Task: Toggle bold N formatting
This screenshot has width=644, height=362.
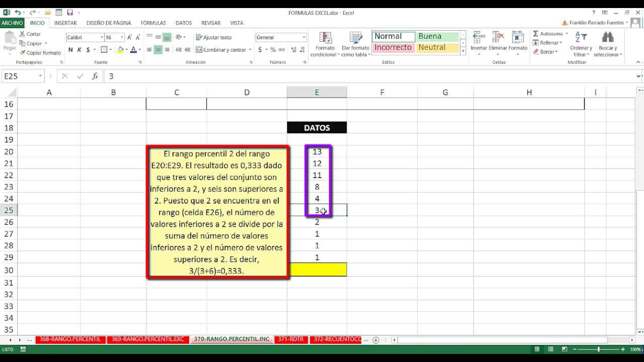Action: tap(70, 50)
